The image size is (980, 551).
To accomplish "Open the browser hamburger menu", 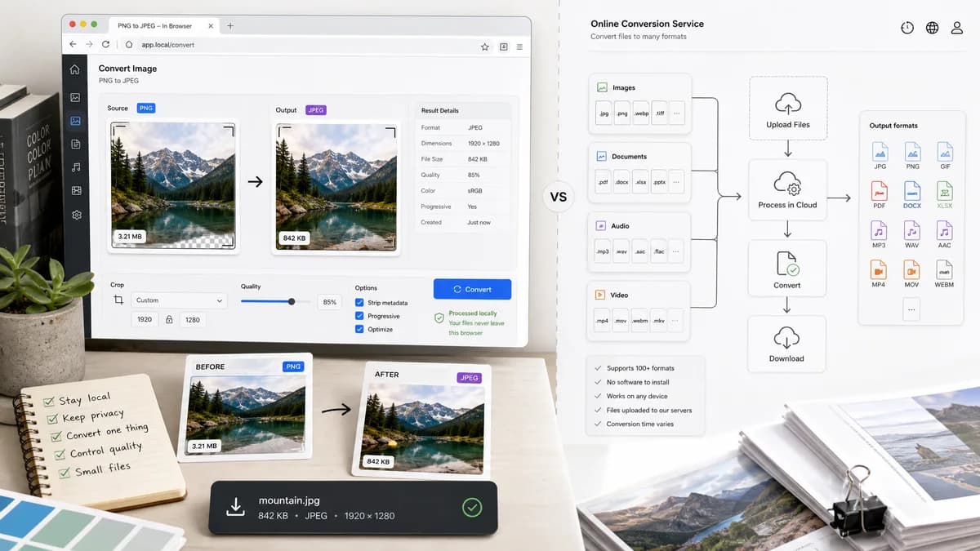I will point(519,47).
